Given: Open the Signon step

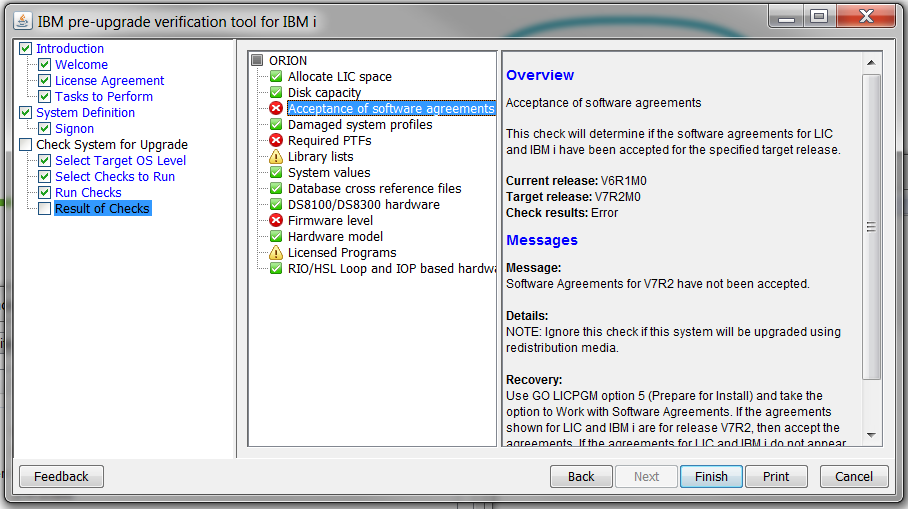Looking at the screenshot, I should [74, 129].
